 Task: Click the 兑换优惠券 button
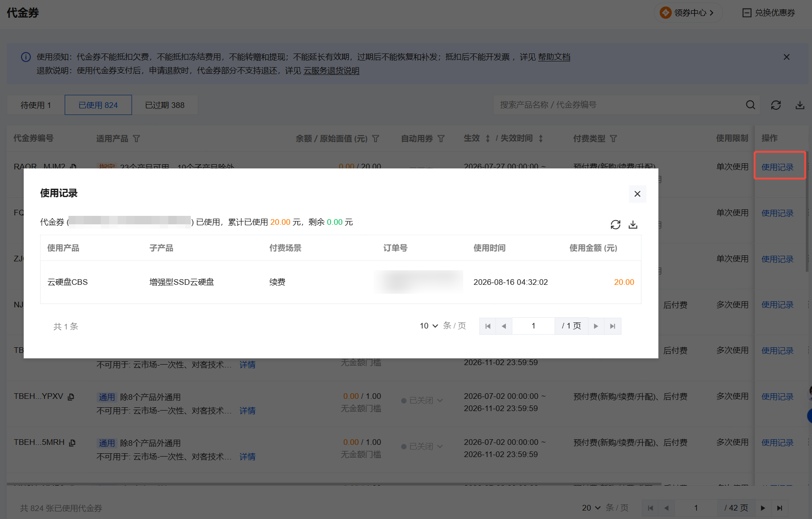click(769, 13)
